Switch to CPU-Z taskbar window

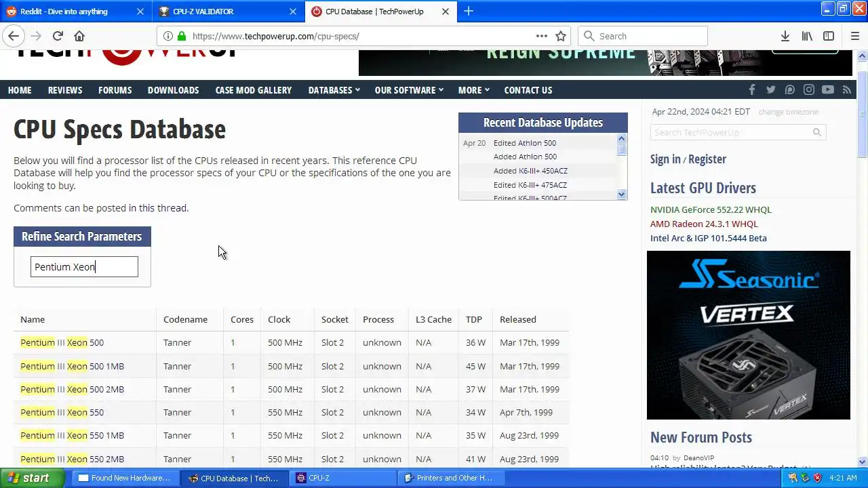(x=344, y=478)
